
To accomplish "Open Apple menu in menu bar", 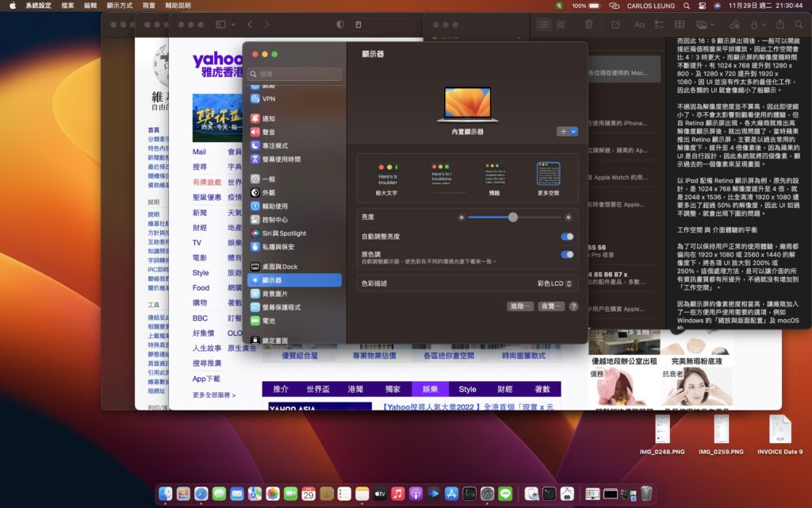I will [x=13, y=6].
